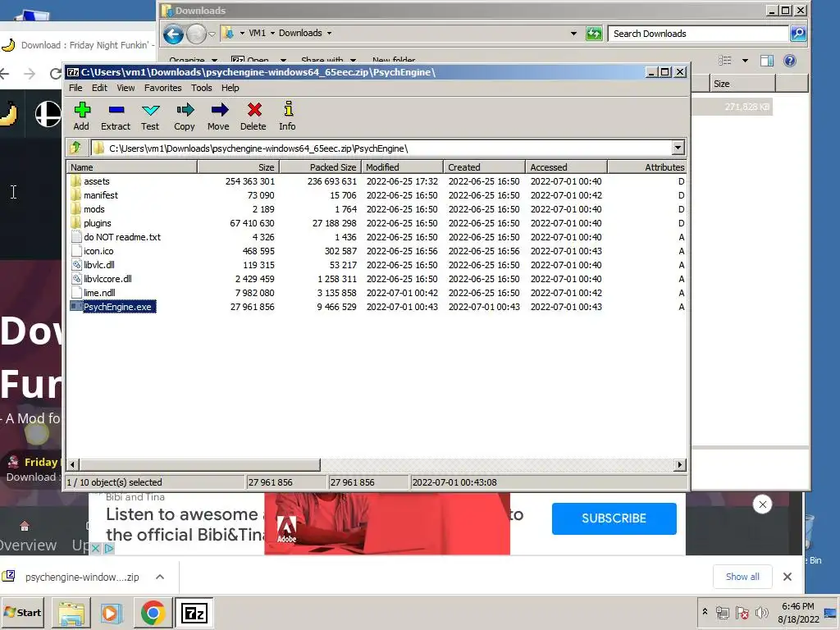840x630 pixels.
Task: Close the banner advertisement
Action: 762,504
